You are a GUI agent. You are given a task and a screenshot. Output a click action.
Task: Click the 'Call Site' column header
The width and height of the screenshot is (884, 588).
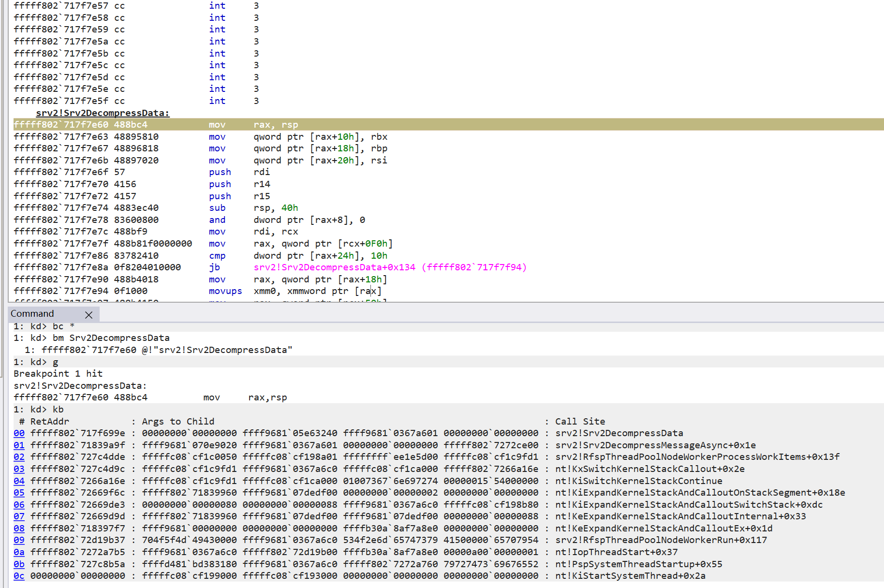580,422
